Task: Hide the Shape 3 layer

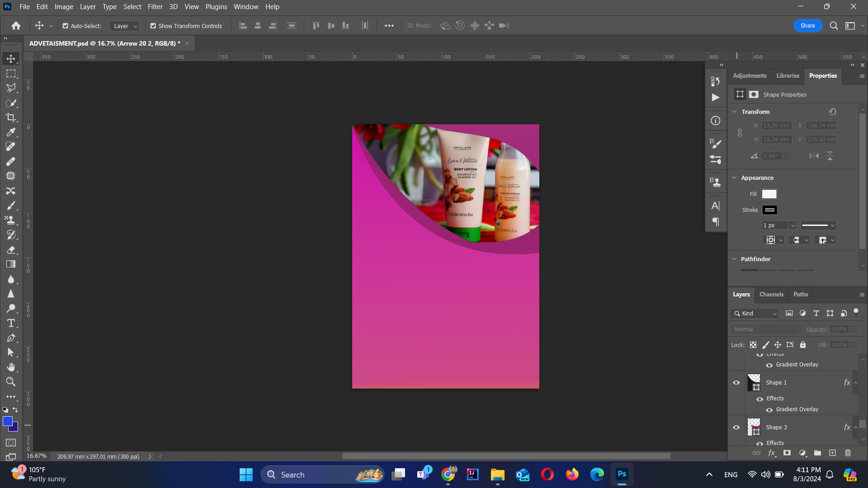Action: [736, 427]
